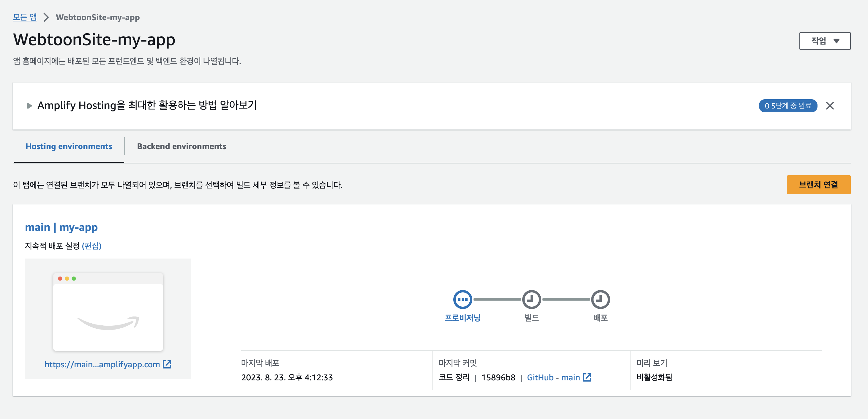Open the main | my-app branch link
868x419 pixels.
coord(61,227)
